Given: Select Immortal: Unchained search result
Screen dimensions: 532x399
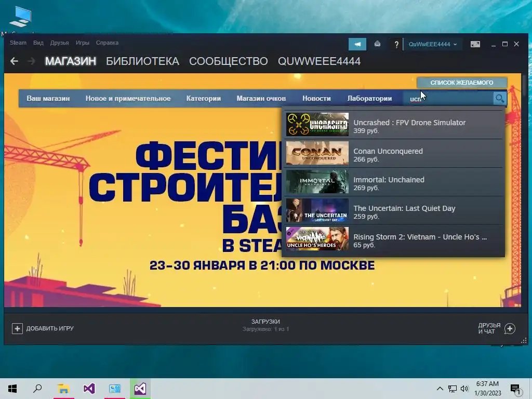Looking at the screenshot, I should [x=394, y=182].
